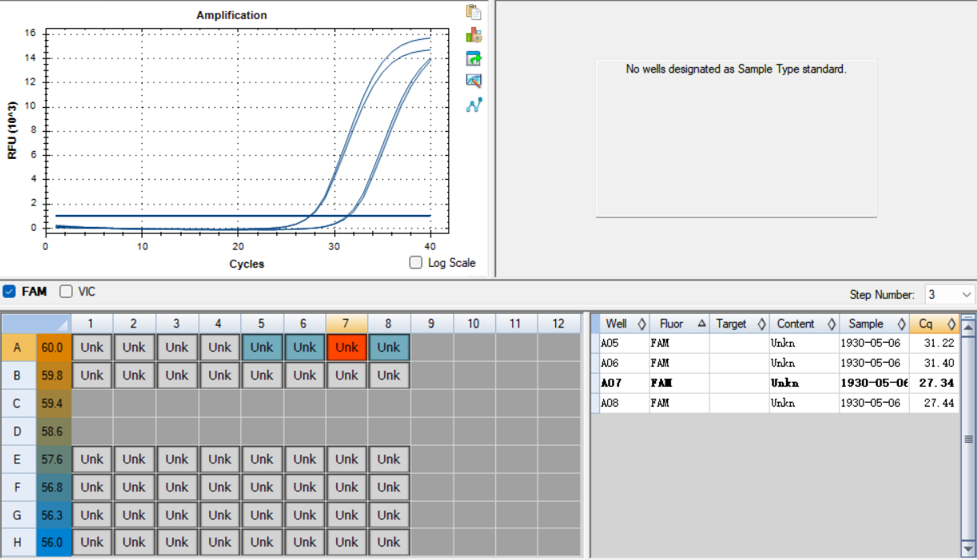Image resolution: width=977 pixels, height=560 pixels.
Task: Click the Cq value 27.34
Action: click(936, 383)
